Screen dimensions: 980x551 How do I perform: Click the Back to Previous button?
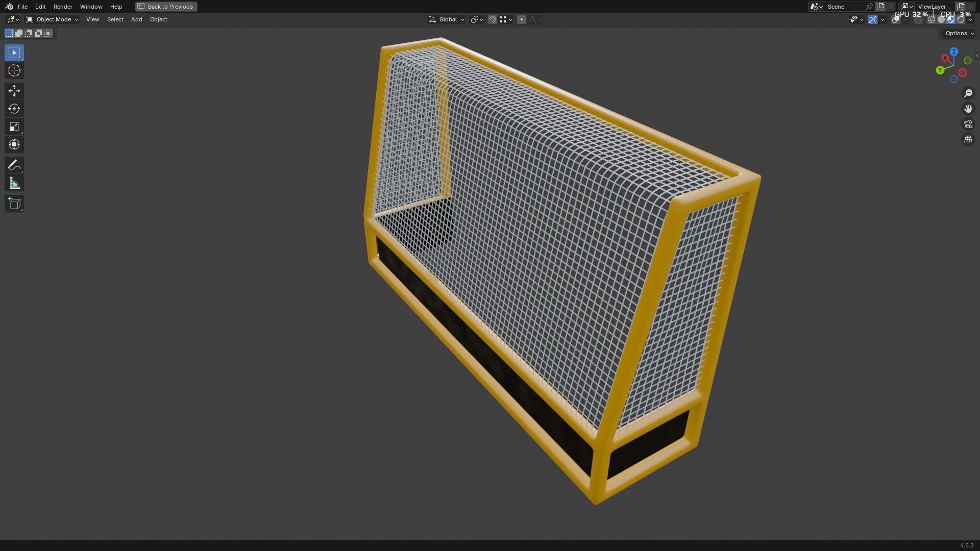pyautogui.click(x=166, y=7)
